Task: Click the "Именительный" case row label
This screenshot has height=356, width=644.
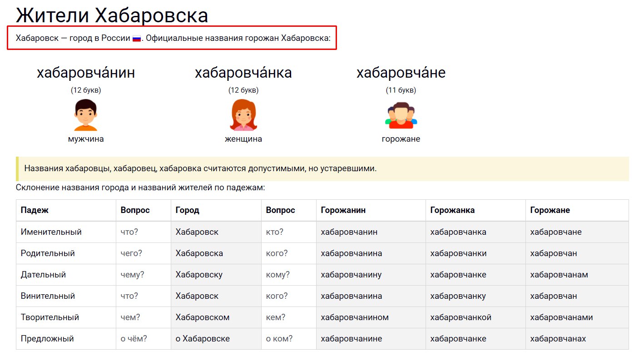Action: coord(51,232)
